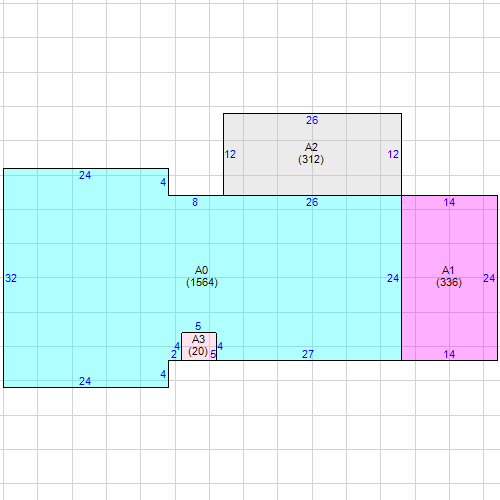500x500 pixels.
Task: Pick the 27 dimension label
Action: 308,354
